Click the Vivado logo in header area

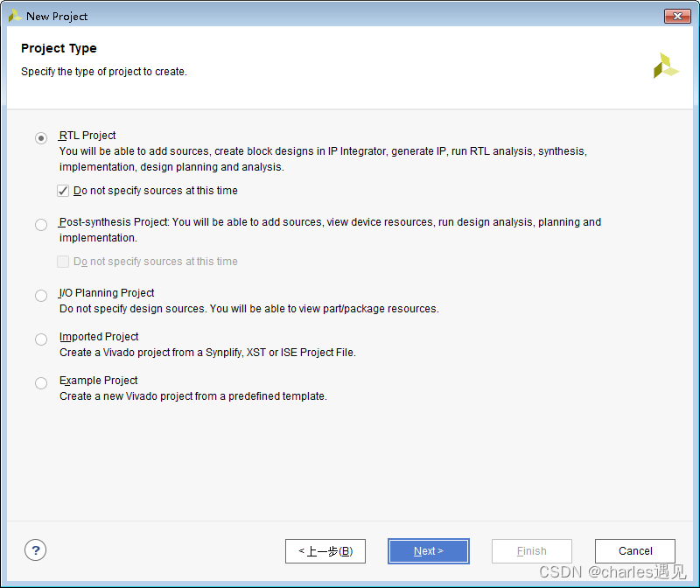[666, 66]
